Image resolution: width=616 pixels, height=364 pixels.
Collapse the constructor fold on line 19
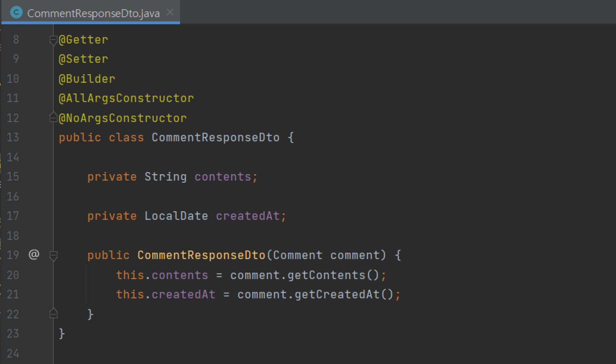point(53,256)
